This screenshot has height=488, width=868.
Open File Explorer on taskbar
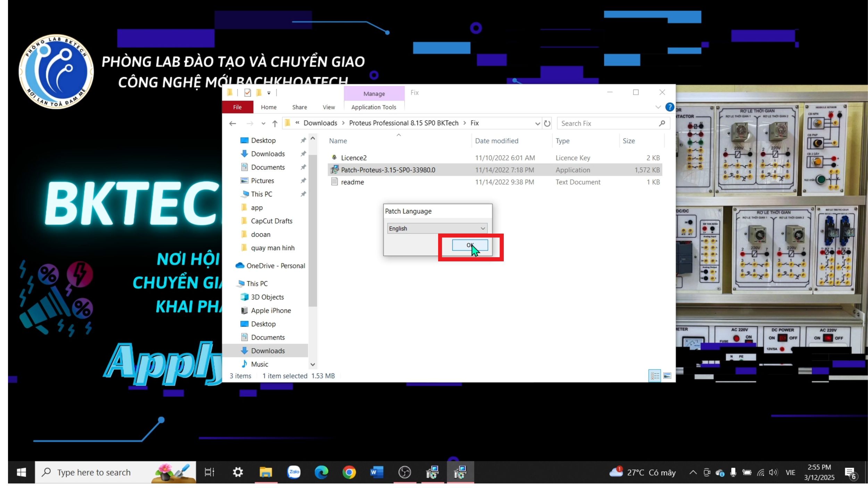pos(266,472)
